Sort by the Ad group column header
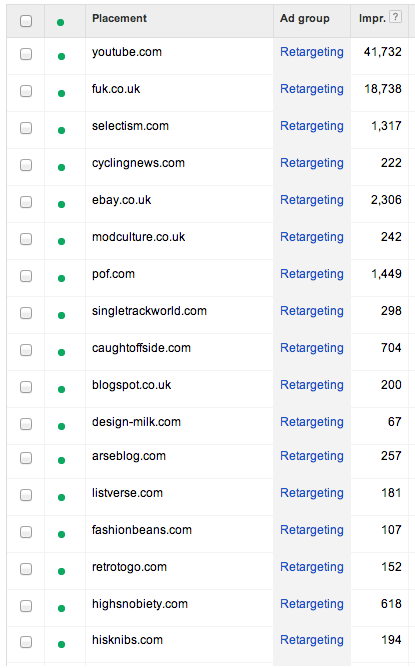 pos(305,18)
